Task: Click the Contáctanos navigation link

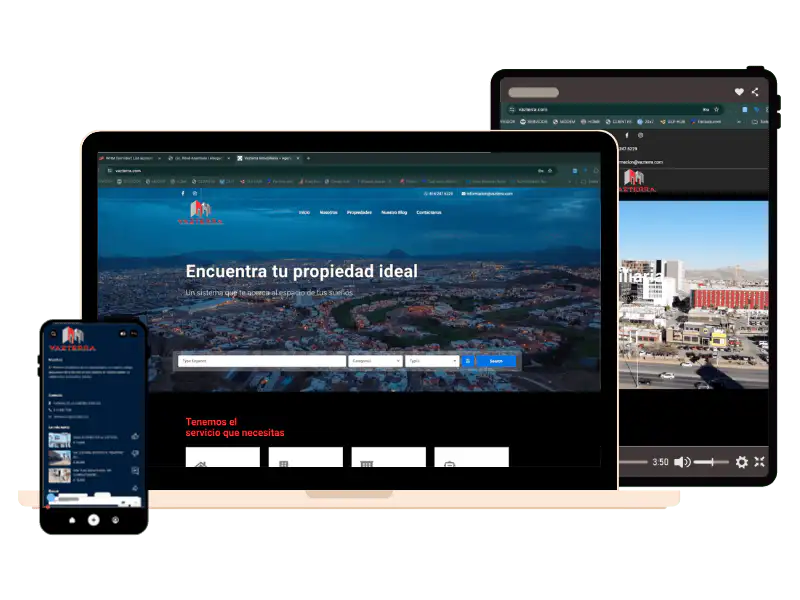Action: click(429, 212)
